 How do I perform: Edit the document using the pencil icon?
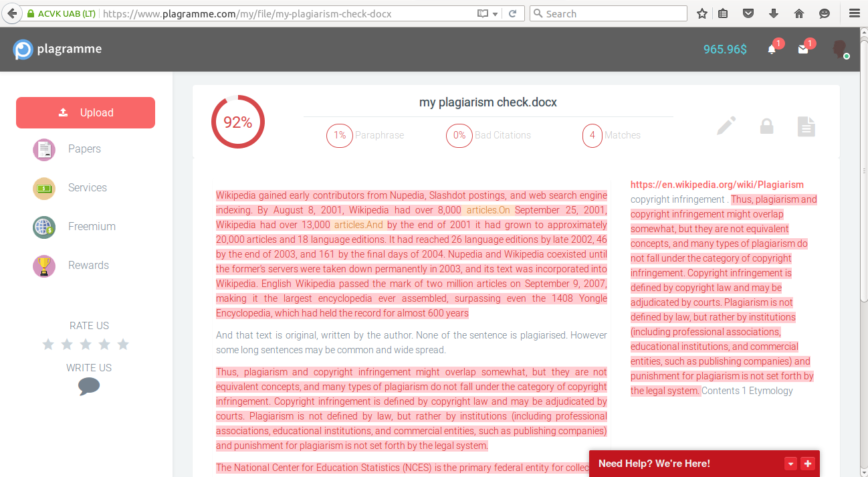point(726,126)
